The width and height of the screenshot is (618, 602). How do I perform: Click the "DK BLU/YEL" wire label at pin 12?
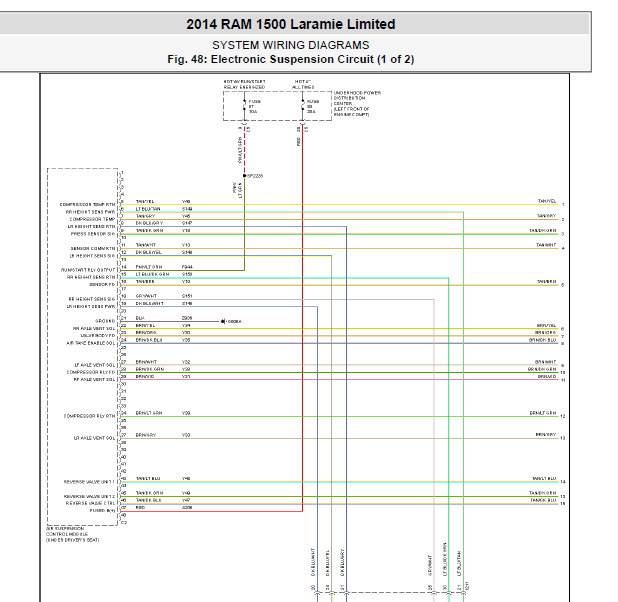coord(148,252)
